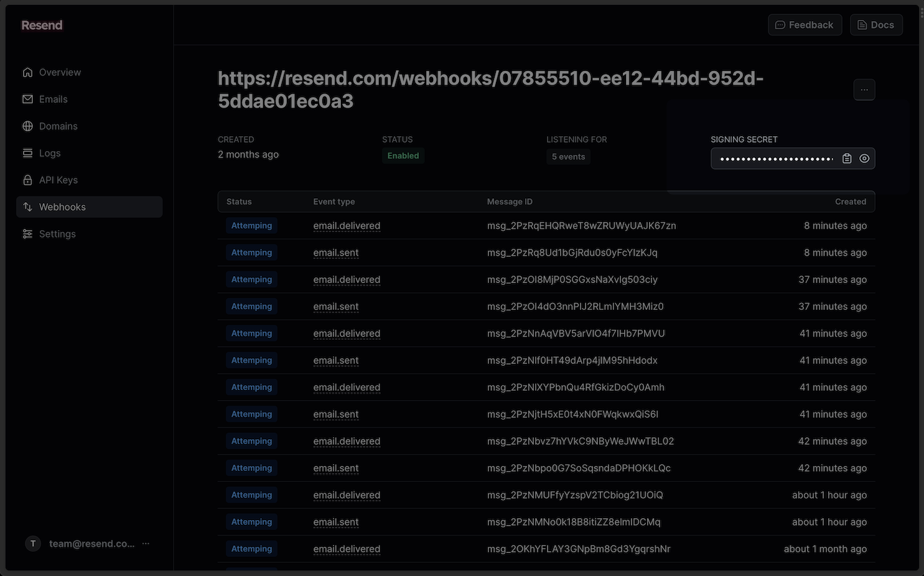
Task: Click '2 months ago' created value
Action: [248, 154]
